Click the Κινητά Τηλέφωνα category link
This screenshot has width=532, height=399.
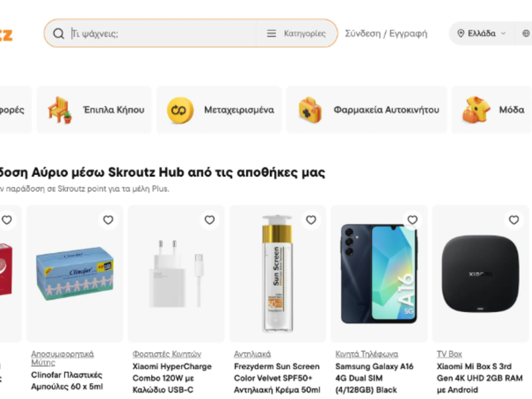[x=366, y=354]
